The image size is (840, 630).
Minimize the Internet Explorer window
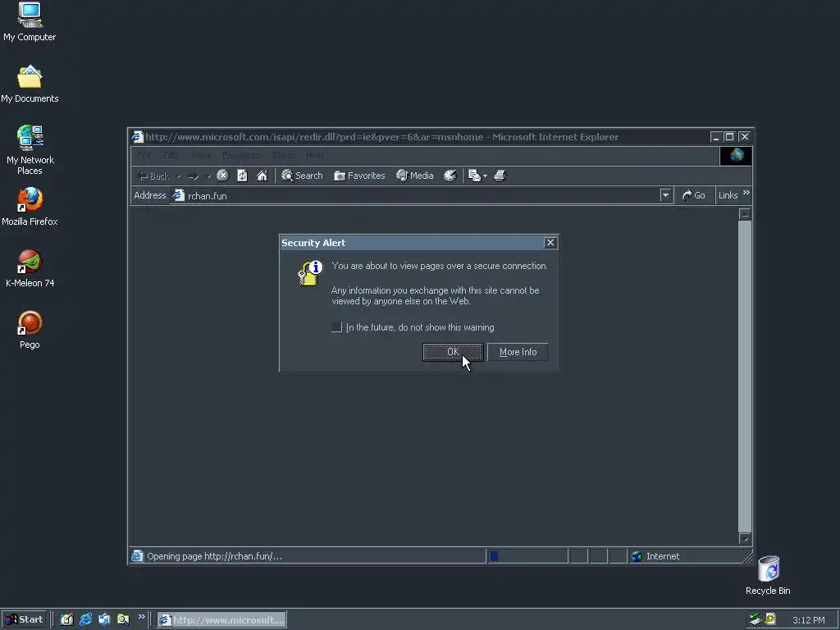tap(715, 137)
